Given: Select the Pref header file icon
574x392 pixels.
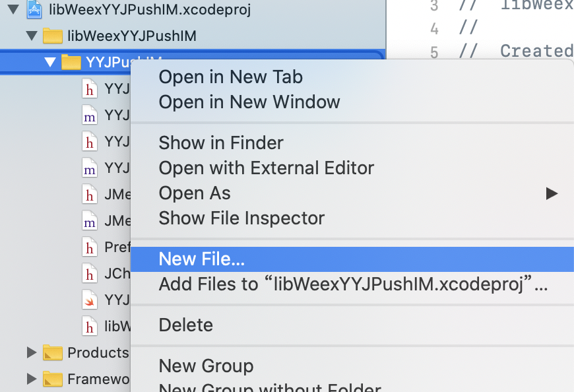Looking at the screenshot, I should click(x=89, y=247).
